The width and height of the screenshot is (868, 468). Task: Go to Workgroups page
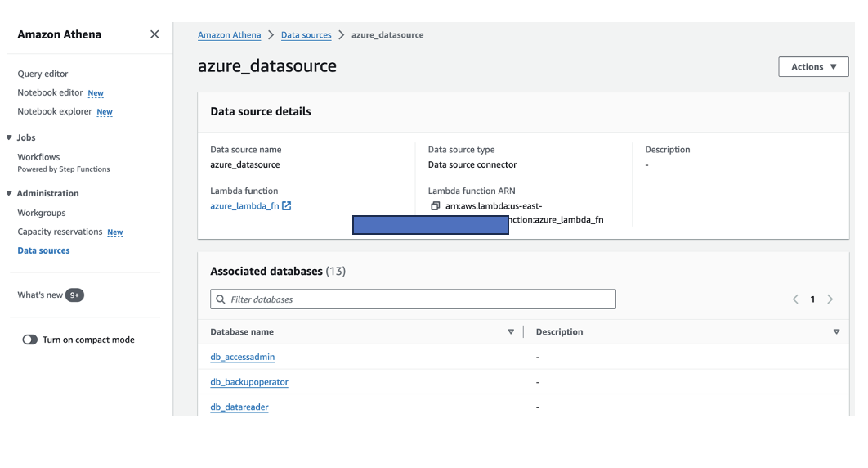[x=42, y=213]
